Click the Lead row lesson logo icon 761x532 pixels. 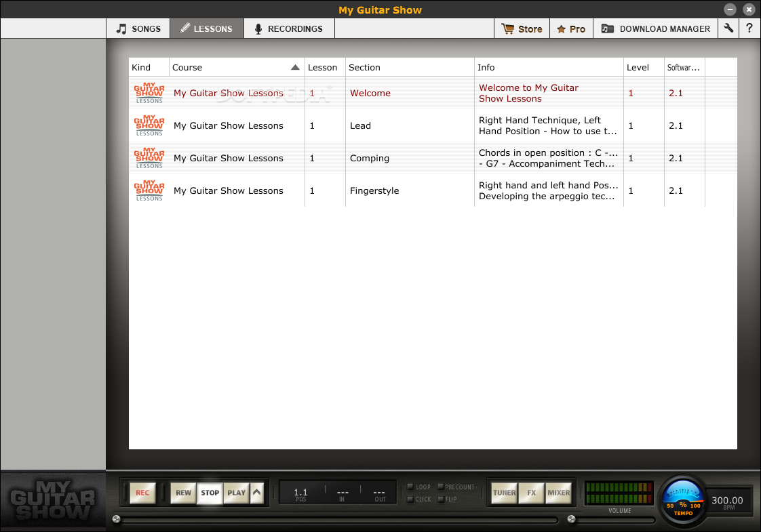(149, 125)
